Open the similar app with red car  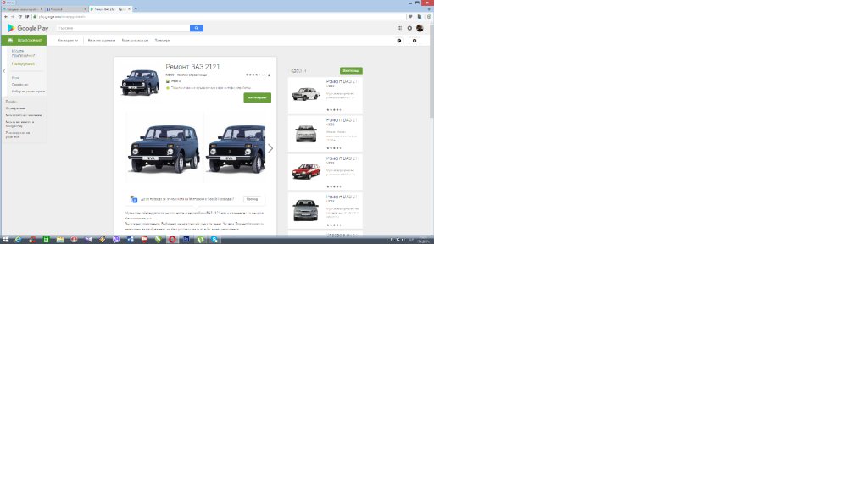[325, 172]
